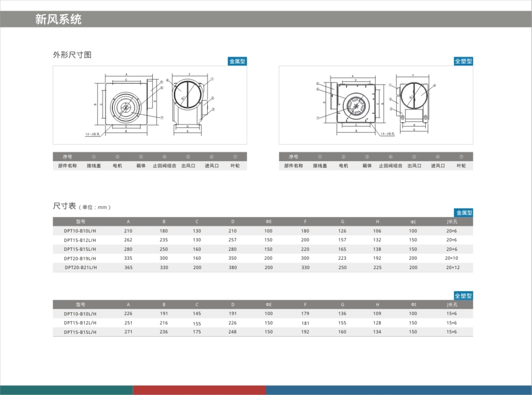The width and height of the screenshot is (532, 395).
Task: Click the 金属型 tag above dimension table
Action: 464,213
